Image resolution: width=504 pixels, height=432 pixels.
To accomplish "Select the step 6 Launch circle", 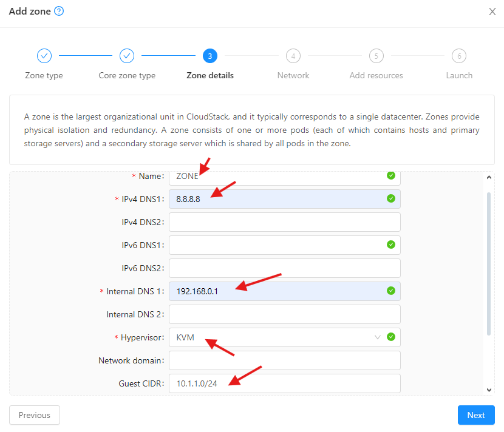I will 459,56.
